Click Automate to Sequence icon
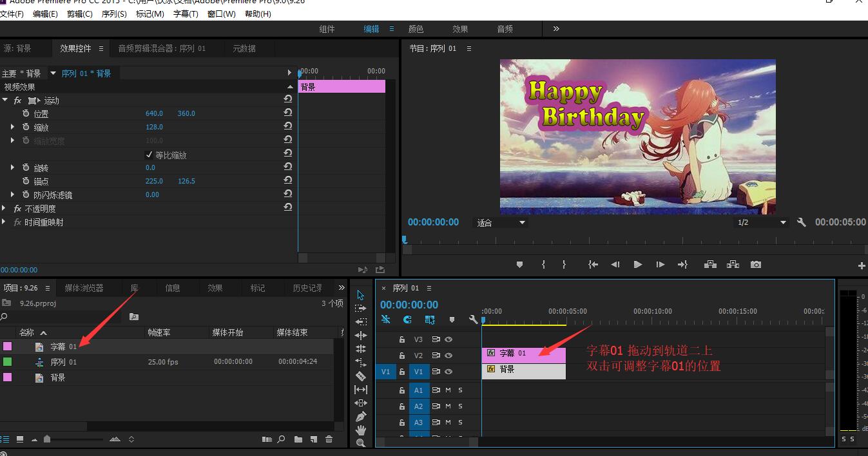Screen dimensions: 868x456 coord(267,439)
